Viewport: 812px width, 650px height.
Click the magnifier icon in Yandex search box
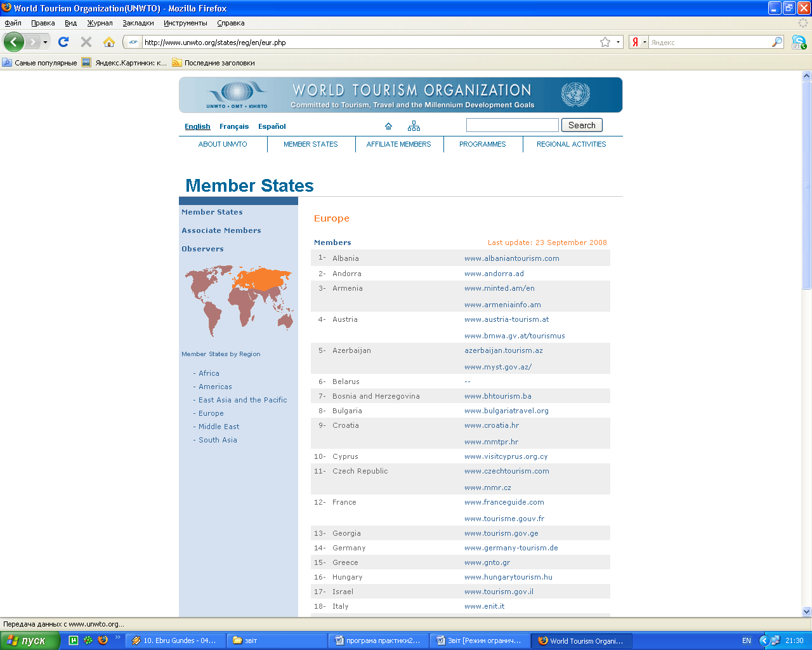tap(777, 43)
